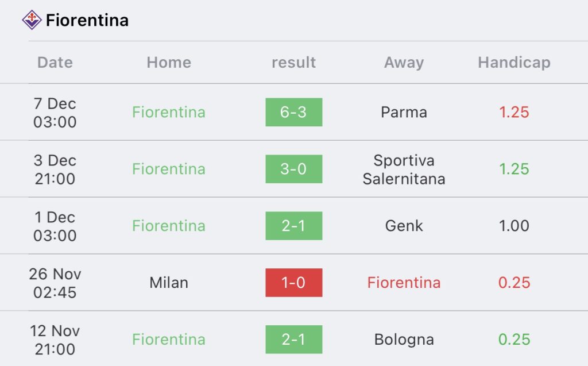Click the Home column header
The image size is (588, 366).
pos(169,62)
